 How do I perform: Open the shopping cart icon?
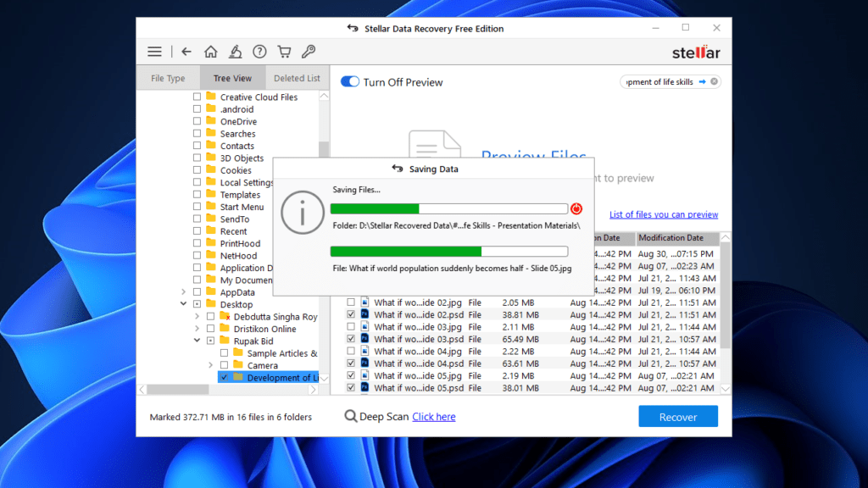(x=284, y=52)
